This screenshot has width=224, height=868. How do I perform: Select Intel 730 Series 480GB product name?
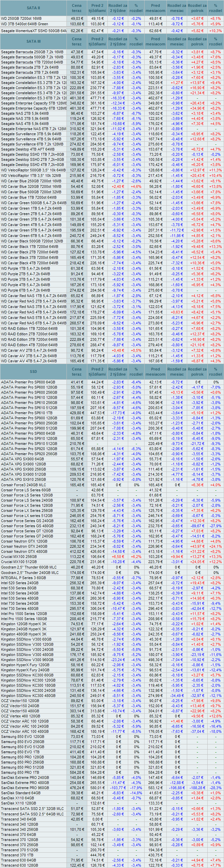point(20,609)
